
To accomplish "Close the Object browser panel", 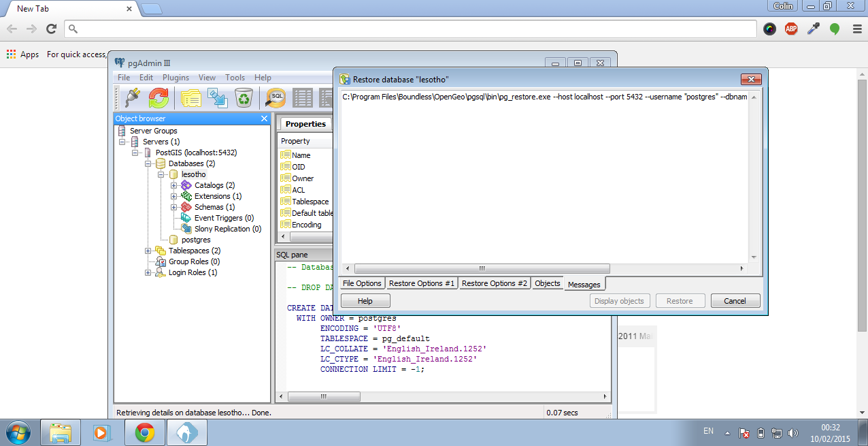I will pyautogui.click(x=265, y=118).
